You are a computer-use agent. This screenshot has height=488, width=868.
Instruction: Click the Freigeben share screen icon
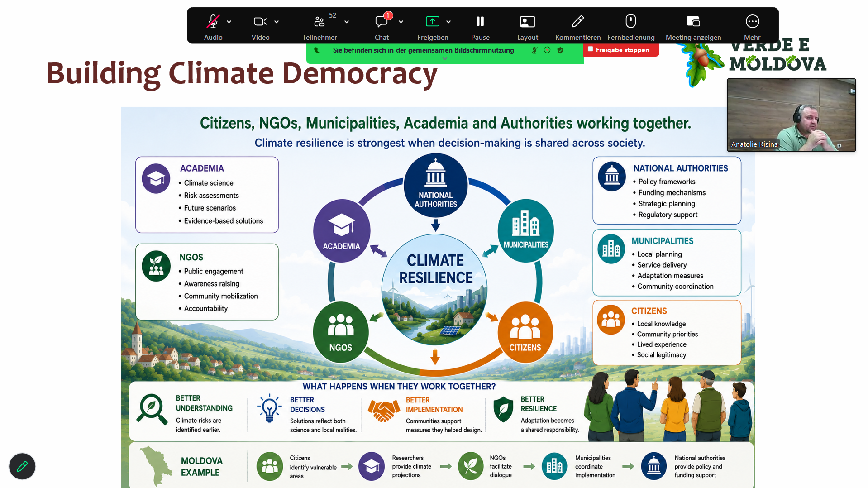(433, 21)
